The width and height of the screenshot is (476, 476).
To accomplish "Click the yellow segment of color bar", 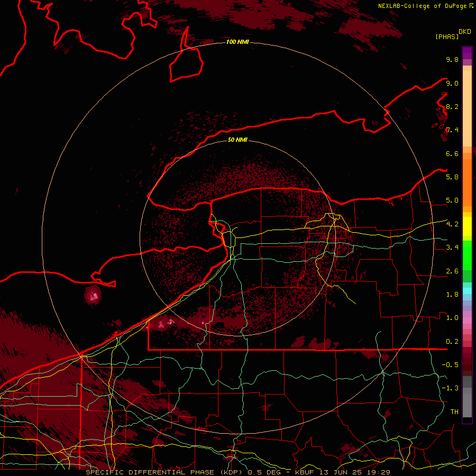I will coord(467,226).
